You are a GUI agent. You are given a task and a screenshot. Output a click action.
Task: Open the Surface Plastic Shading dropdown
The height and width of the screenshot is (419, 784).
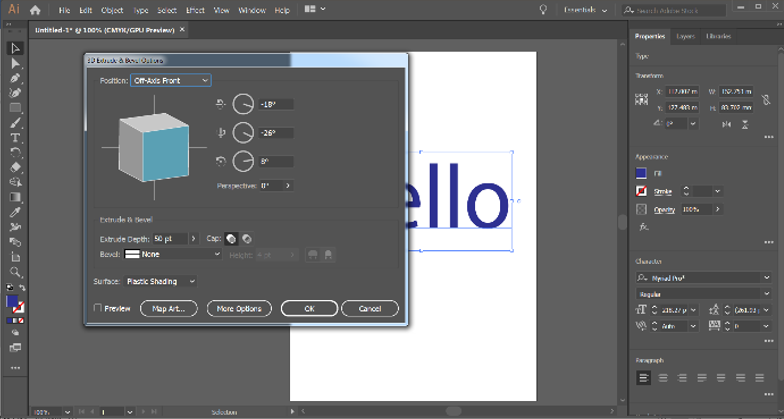click(160, 282)
